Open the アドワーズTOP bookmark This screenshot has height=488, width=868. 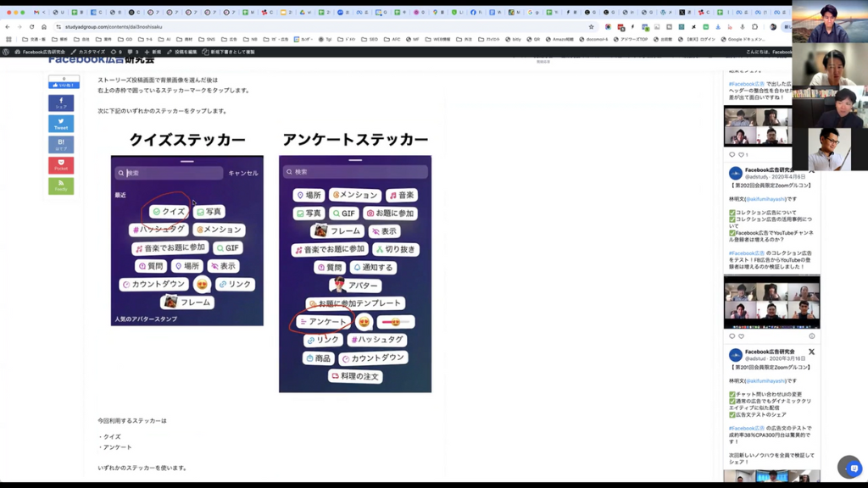pyautogui.click(x=631, y=39)
